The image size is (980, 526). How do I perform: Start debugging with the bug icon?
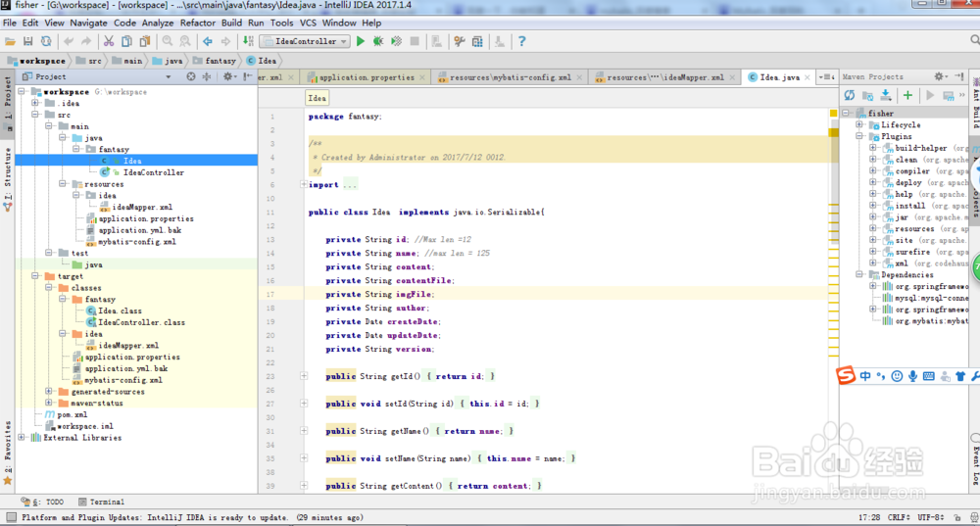[378, 42]
